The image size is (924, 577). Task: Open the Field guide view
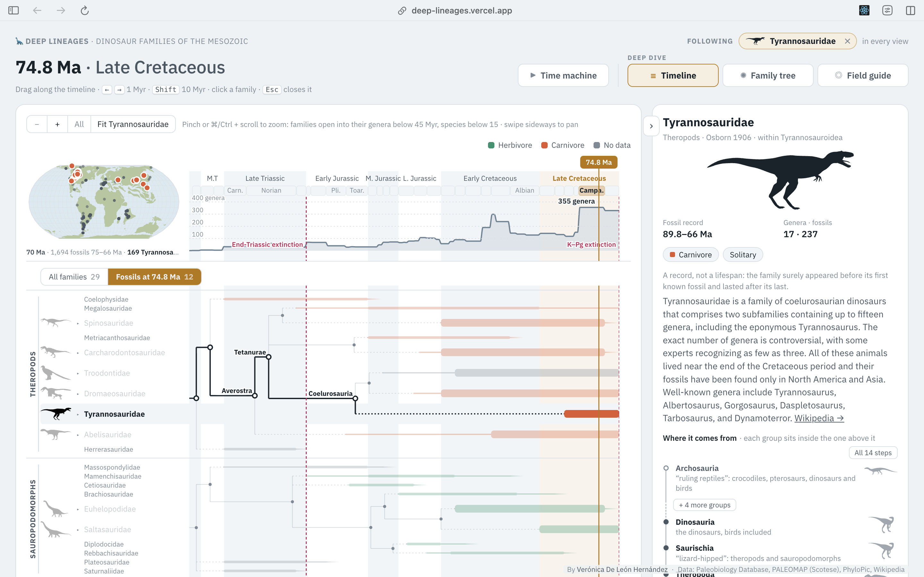tap(863, 76)
